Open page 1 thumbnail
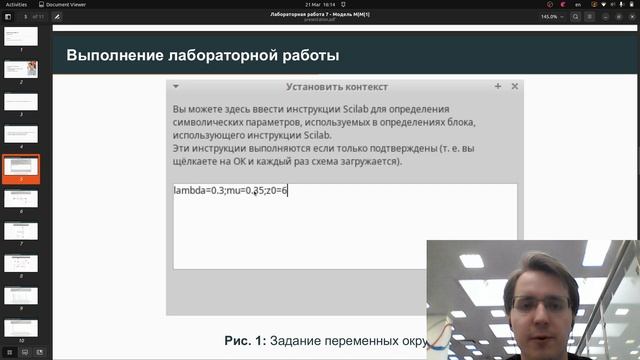 21,36
